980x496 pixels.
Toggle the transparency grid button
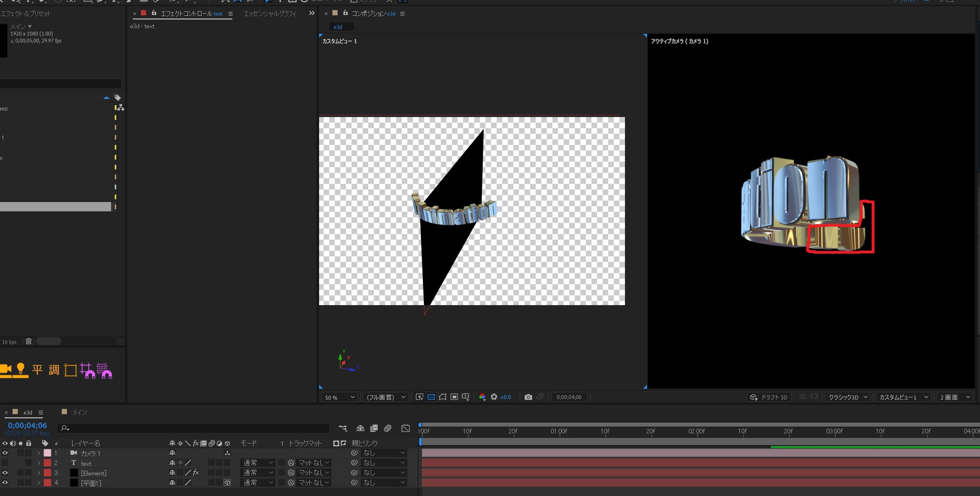point(431,397)
